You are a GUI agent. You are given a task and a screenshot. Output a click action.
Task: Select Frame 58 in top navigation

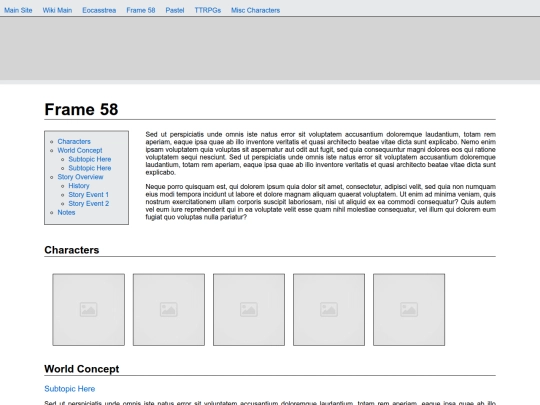(x=141, y=10)
